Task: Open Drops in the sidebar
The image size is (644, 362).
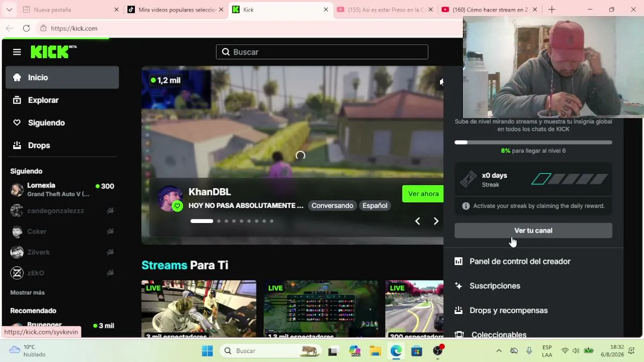Action: pyautogui.click(x=62, y=145)
